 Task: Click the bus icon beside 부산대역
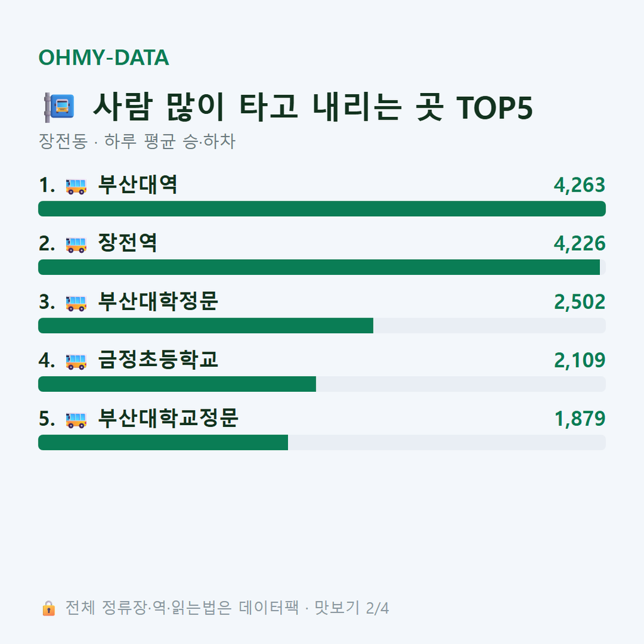click(76, 186)
